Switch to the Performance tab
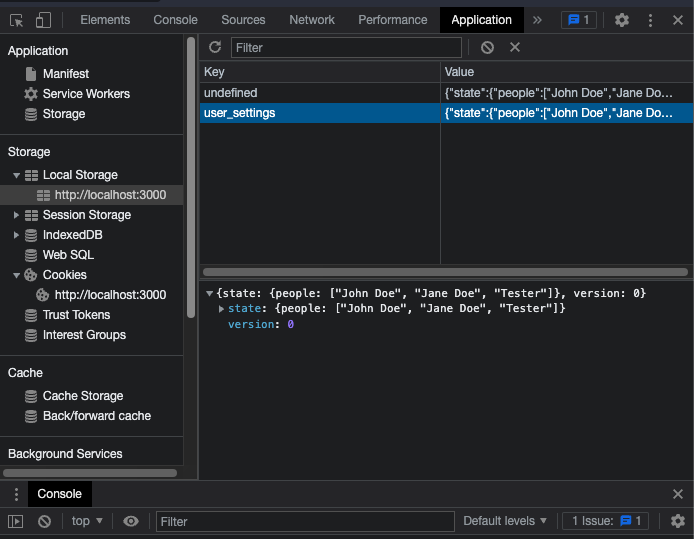Viewport: 694px width, 539px height. [x=393, y=20]
